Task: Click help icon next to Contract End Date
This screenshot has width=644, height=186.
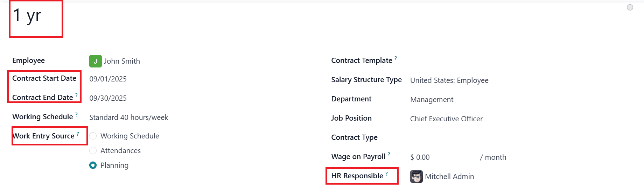Action: point(76,95)
